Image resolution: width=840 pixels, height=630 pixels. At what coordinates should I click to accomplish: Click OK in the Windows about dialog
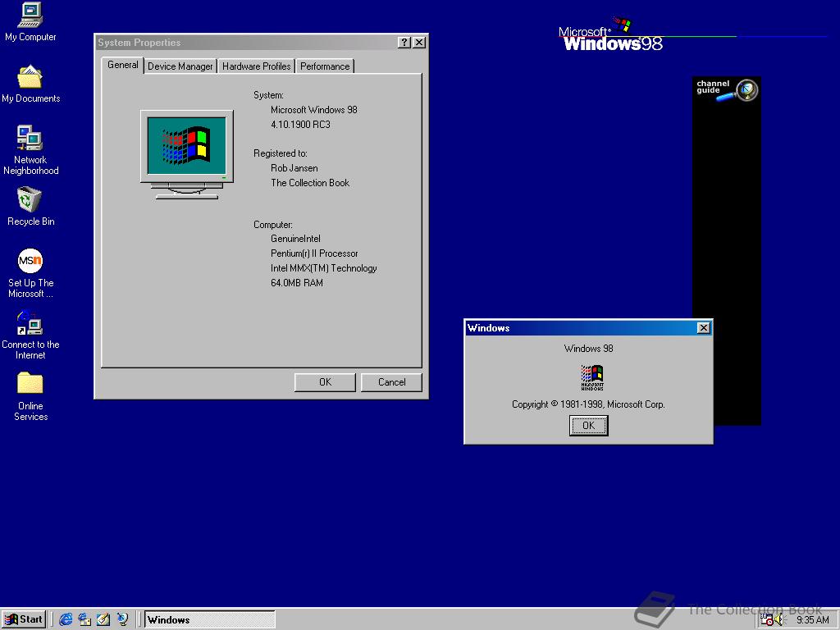pos(588,426)
